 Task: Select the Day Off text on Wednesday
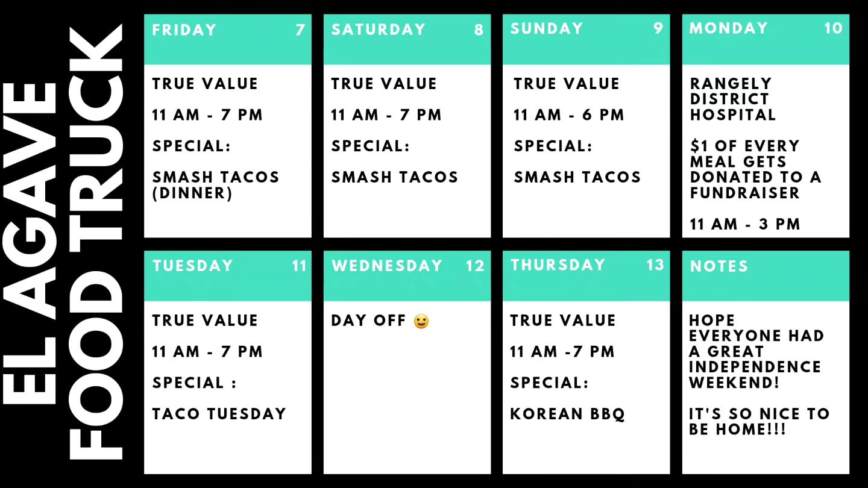point(368,321)
